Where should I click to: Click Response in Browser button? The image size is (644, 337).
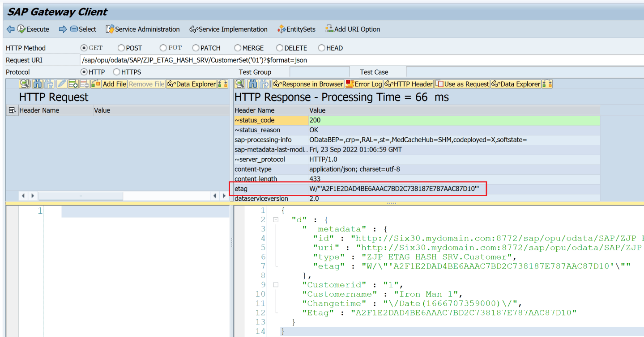(308, 84)
